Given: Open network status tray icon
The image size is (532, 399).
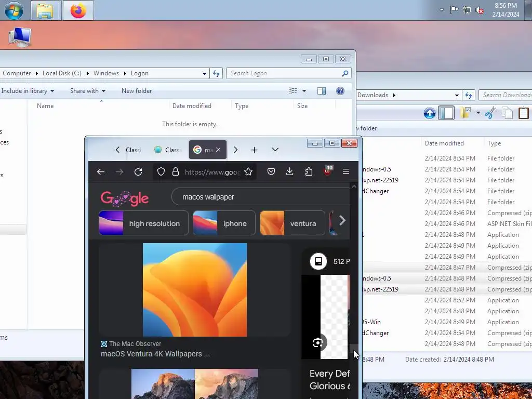Looking at the screenshot, I should (x=467, y=10).
